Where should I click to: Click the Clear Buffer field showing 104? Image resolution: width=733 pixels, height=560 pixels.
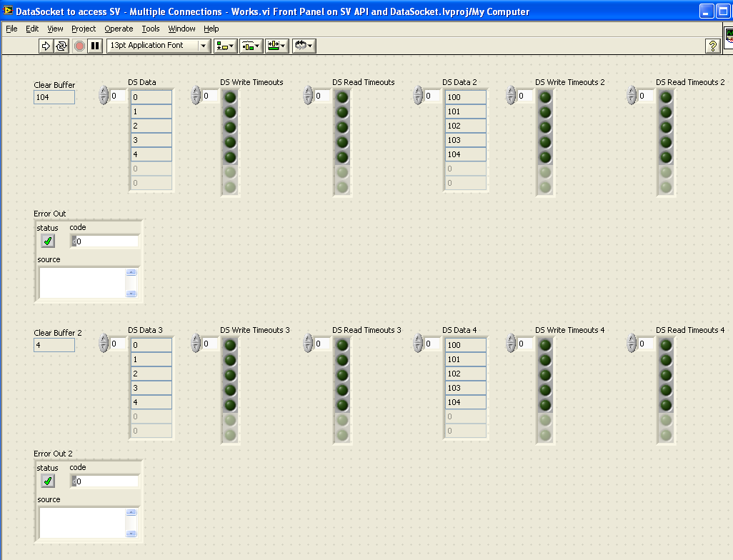point(54,97)
